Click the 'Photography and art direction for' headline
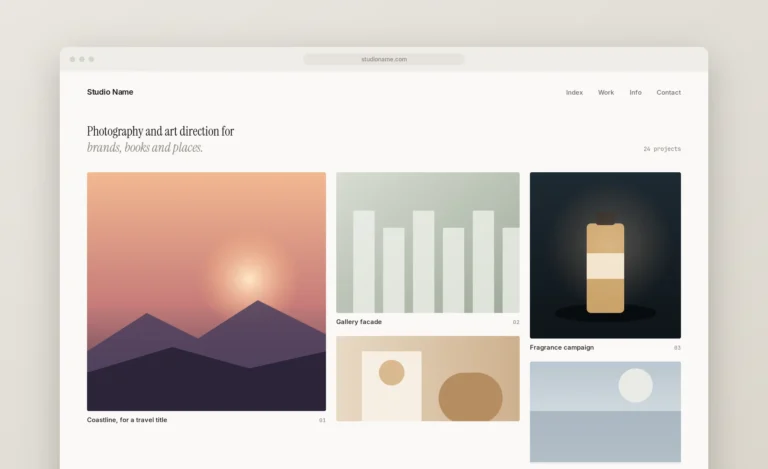 (160, 131)
